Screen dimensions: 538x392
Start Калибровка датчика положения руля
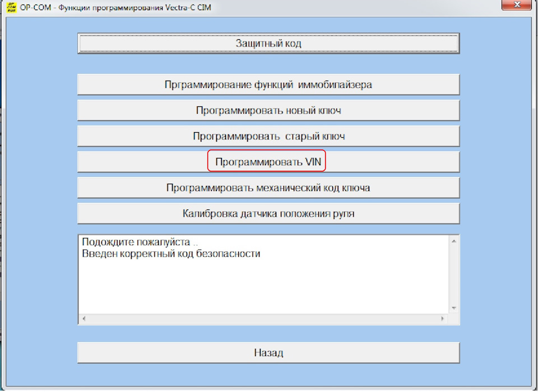coord(268,213)
